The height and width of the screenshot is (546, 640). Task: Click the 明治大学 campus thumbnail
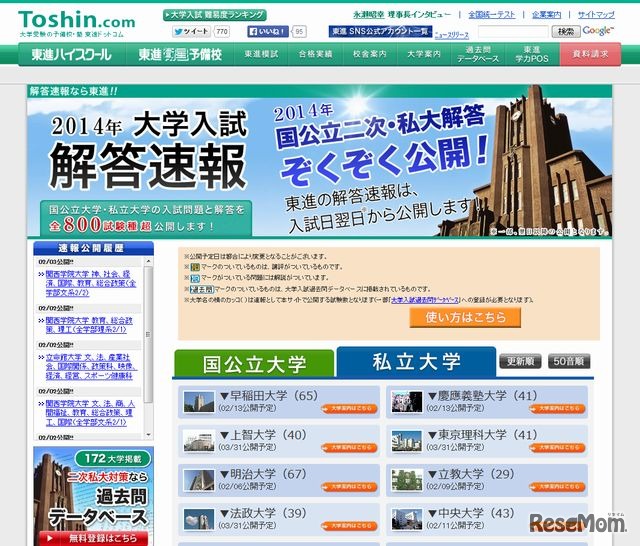199,480
